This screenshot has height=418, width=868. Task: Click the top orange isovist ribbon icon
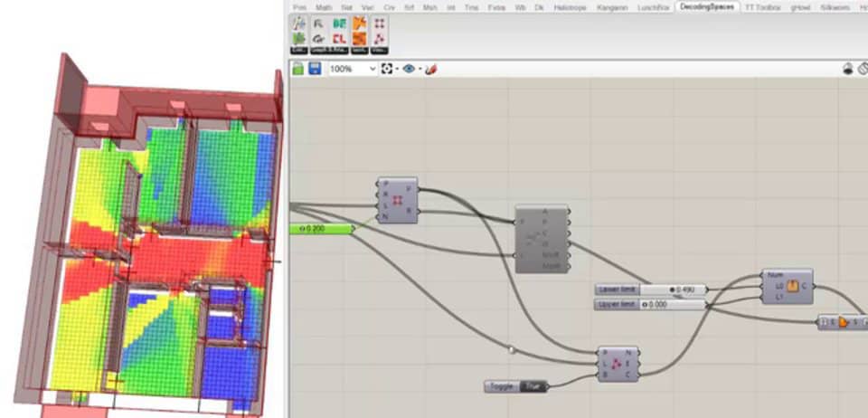(360, 24)
